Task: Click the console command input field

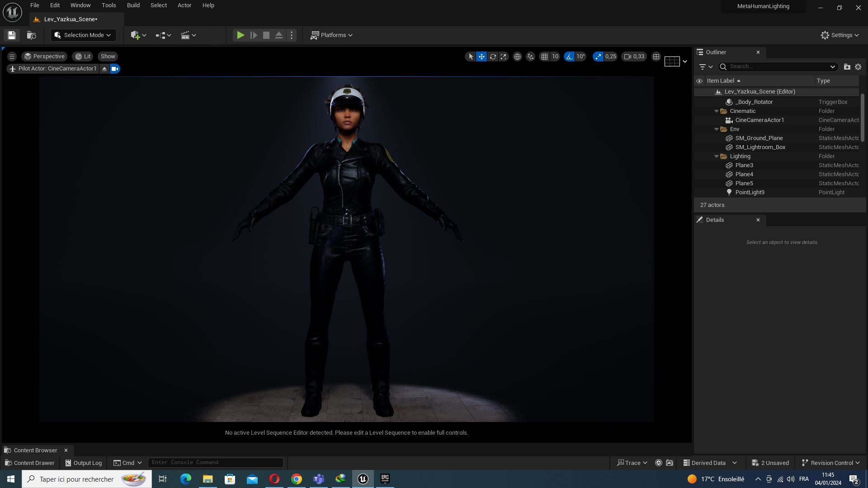Action: (216, 463)
